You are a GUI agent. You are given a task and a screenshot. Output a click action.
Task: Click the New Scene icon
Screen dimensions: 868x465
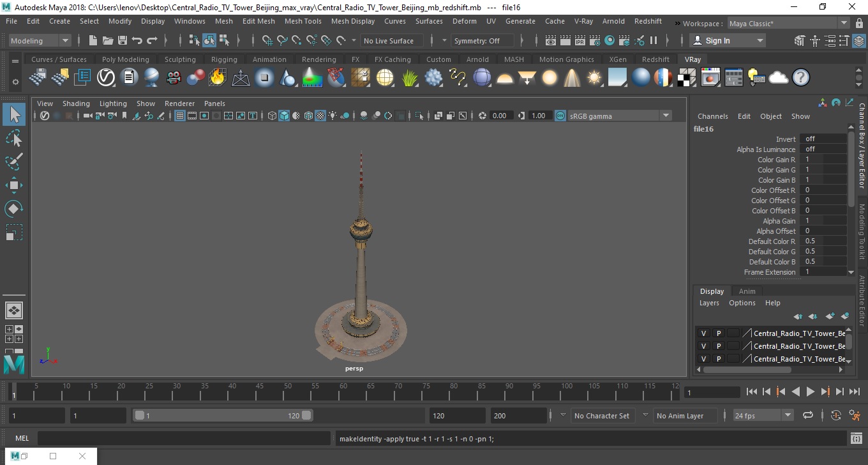tap(93, 40)
